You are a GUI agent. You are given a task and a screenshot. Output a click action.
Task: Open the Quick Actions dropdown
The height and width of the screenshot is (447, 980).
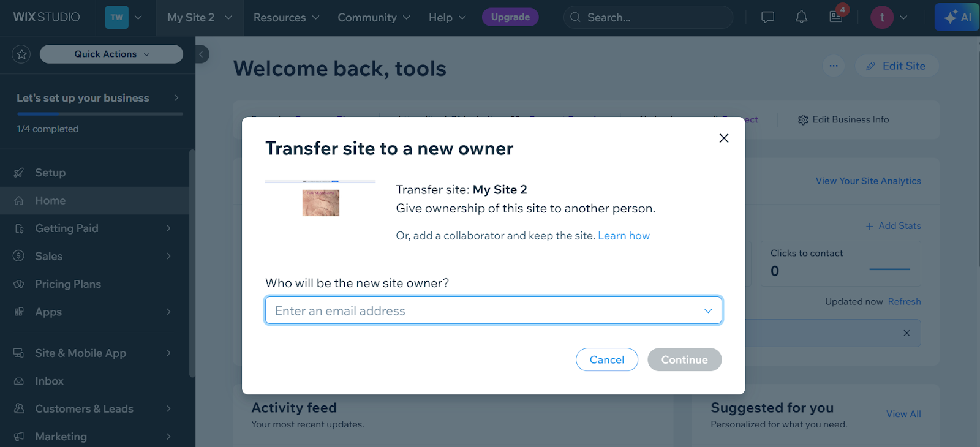pyautogui.click(x=111, y=54)
